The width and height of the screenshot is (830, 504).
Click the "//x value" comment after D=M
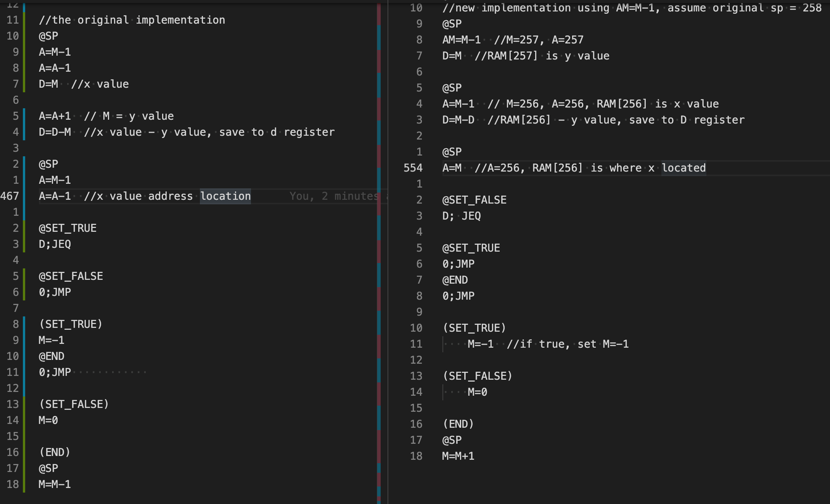coord(100,84)
